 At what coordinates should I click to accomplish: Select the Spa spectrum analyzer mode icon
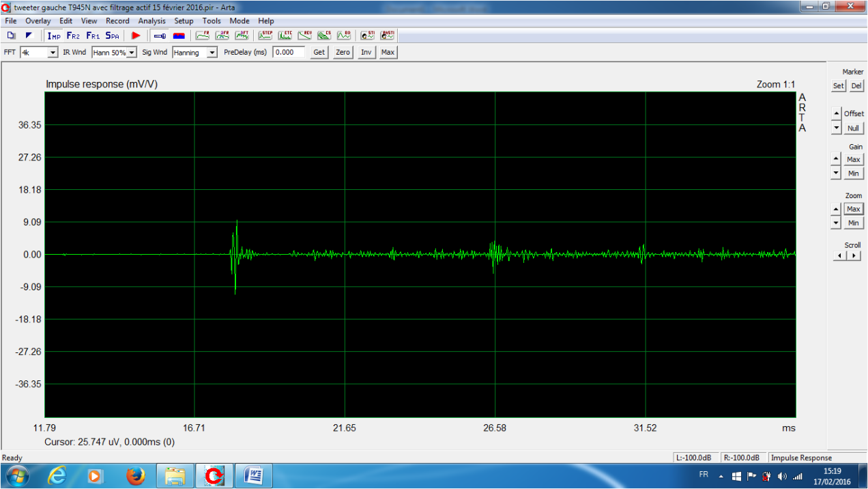click(112, 36)
